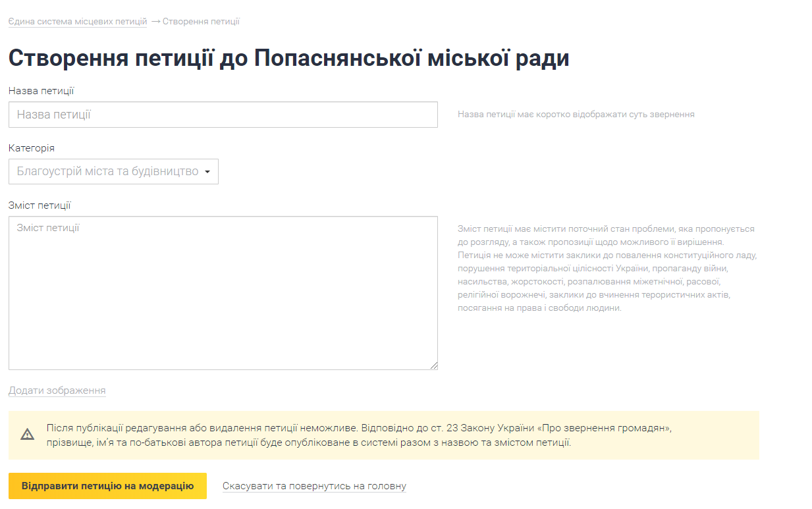Click the Створення петиції breadcrumb text
Viewport: 812px width, 509px height.
point(201,22)
